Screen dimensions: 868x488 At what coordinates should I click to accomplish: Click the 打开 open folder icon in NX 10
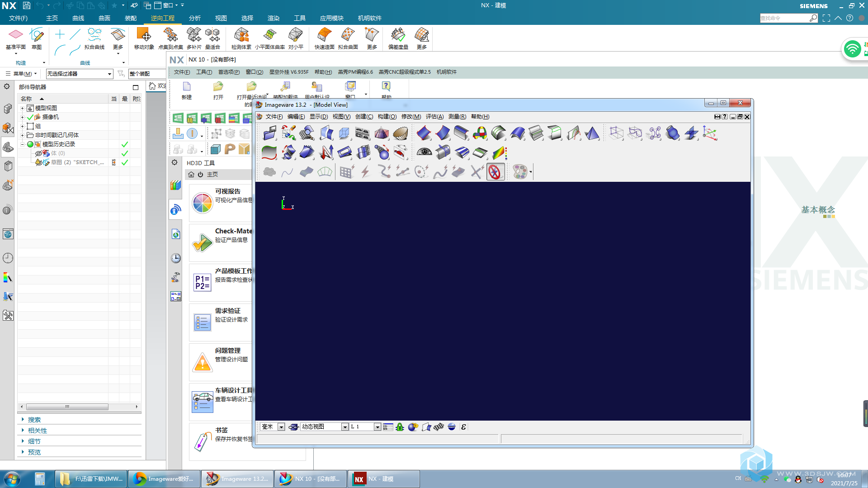tap(218, 86)
